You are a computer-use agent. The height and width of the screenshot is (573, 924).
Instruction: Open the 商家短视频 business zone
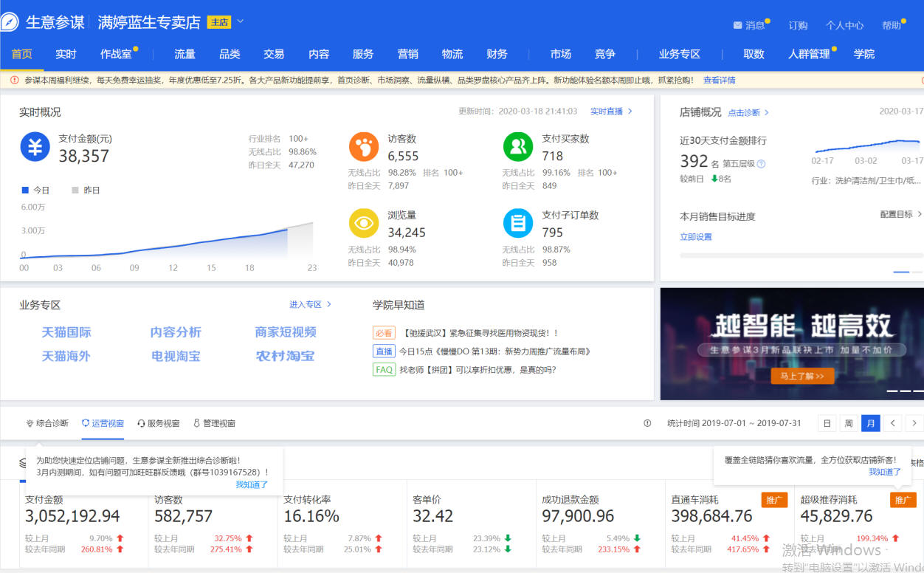[x=286, y=332]
